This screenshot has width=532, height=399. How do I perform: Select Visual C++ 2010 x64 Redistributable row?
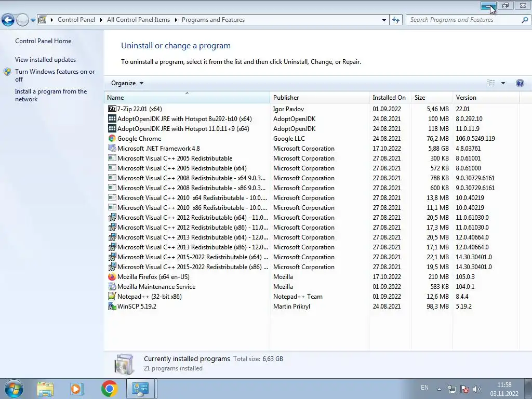pyautogui.click(x=312, y=197)
